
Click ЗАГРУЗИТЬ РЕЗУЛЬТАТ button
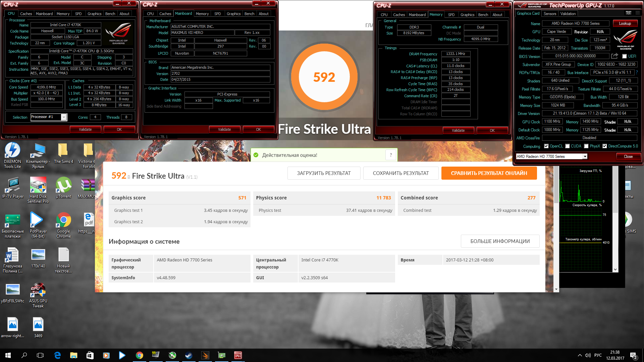(x=324, y=173)
